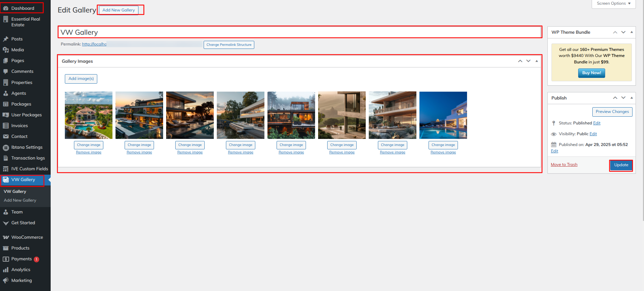Viewport: 644px width, 291px height.
Task: Click the gallery title input field
Action: 300,32
